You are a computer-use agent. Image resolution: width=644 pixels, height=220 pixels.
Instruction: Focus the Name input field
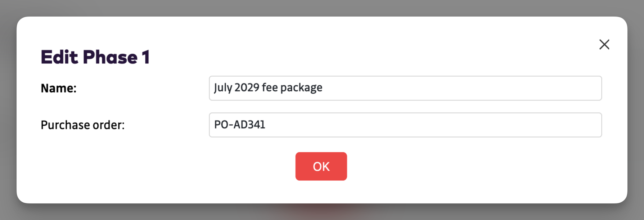(x=405, y=88)
